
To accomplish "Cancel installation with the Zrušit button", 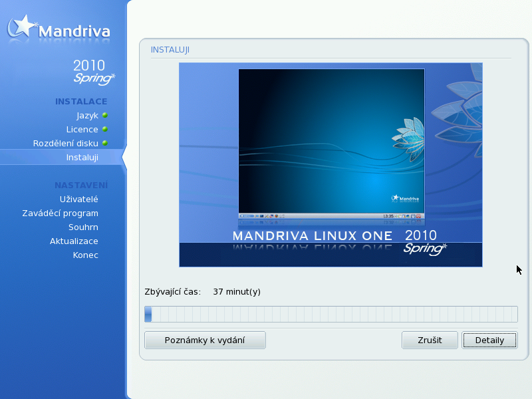I will point(430,340).
